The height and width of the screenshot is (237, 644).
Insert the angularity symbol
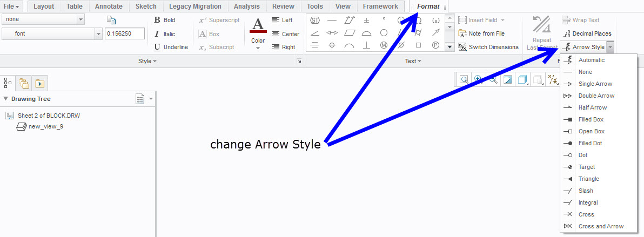click(315, 33)
